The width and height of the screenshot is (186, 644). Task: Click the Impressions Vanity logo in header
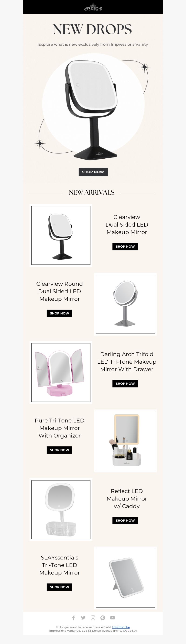tap(93, 7)
